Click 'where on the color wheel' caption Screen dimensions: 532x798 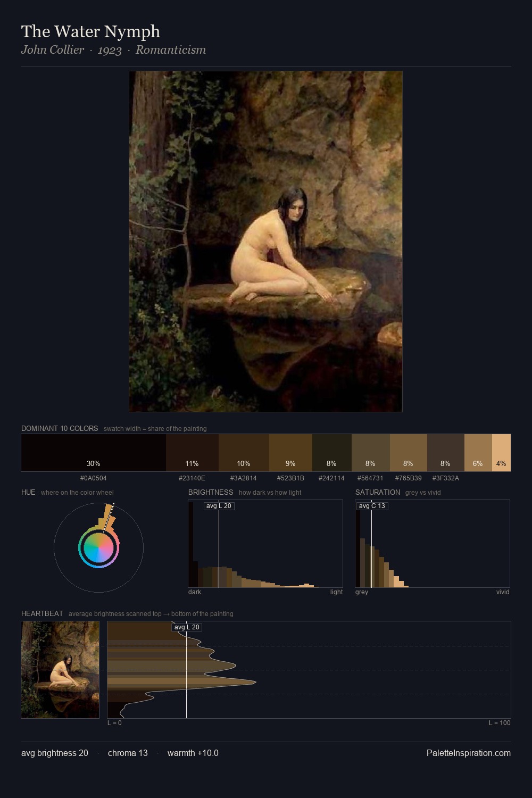[x=77, y=493]
